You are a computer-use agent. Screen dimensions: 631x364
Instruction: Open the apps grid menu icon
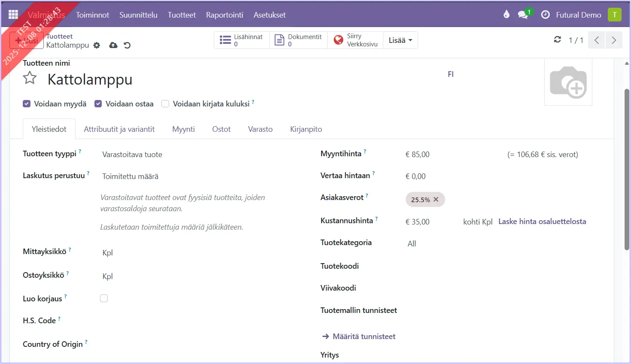pyautogui.click(x=13, y=15)
